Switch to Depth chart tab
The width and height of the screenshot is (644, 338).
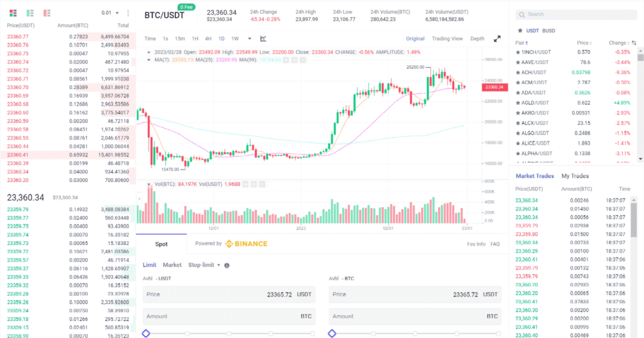(x=477, y=38)
